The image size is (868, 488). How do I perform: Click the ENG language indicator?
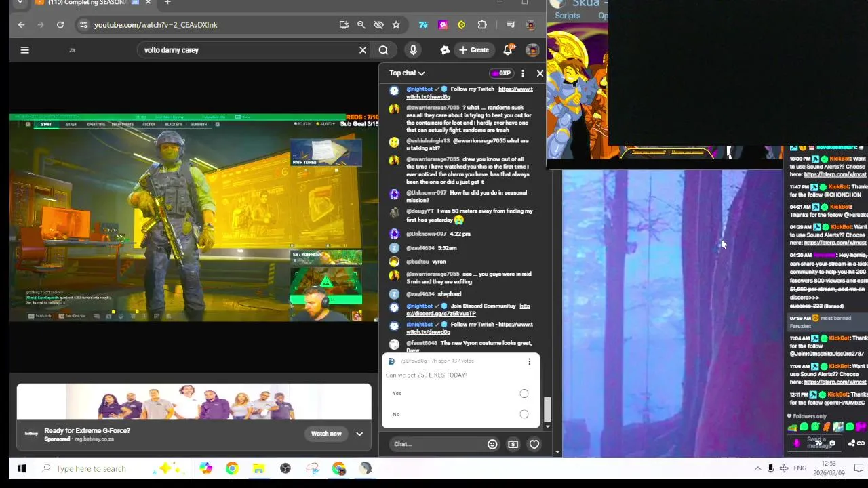(x=800, y=468)
